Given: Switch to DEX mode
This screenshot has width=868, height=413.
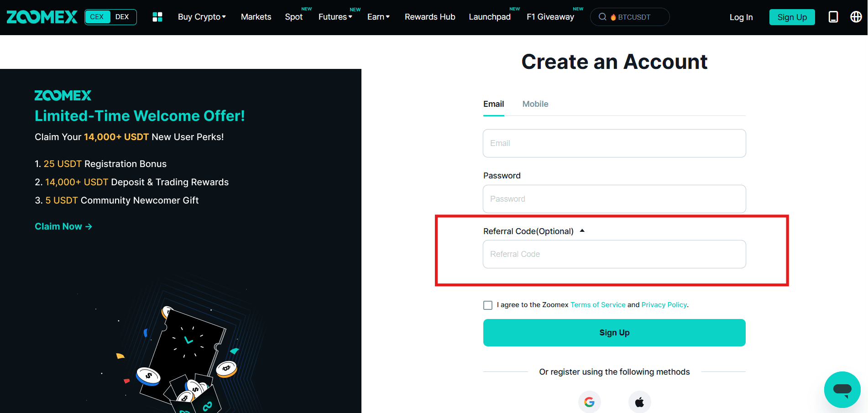Looking at the screenshot, I should coord(122,17).
